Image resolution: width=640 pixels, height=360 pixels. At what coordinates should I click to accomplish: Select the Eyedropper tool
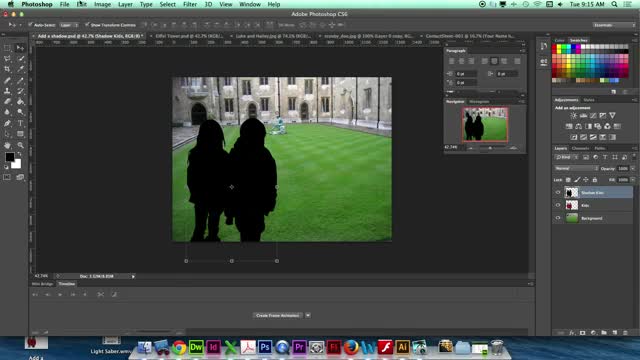tap(20, 69)
